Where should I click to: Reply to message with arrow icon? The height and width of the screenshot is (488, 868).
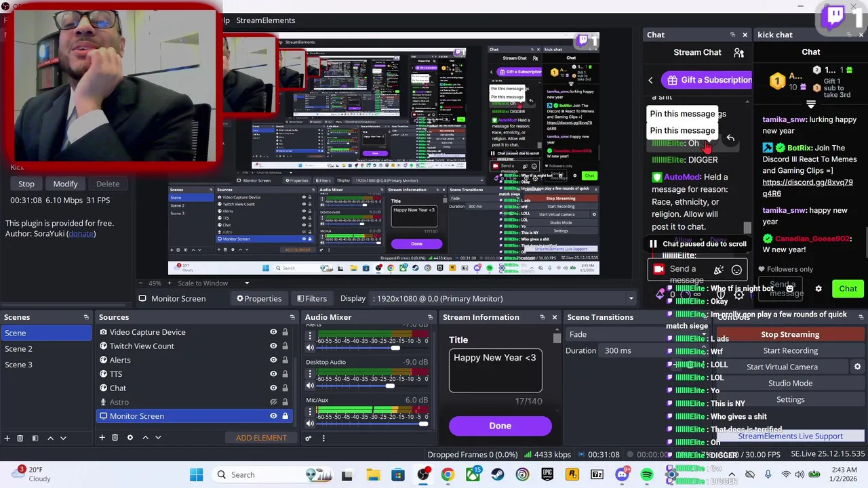730,138
